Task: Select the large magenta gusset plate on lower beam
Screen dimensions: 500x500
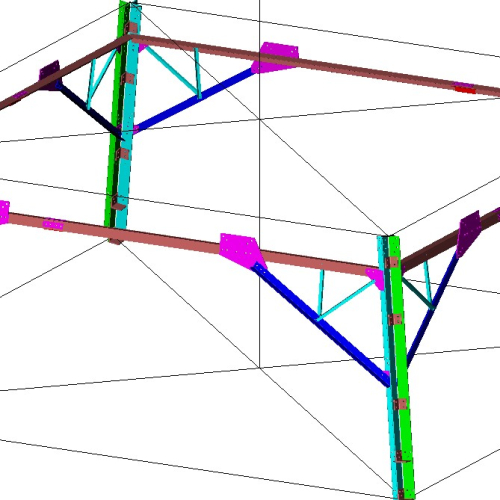Action: (243, 250)
